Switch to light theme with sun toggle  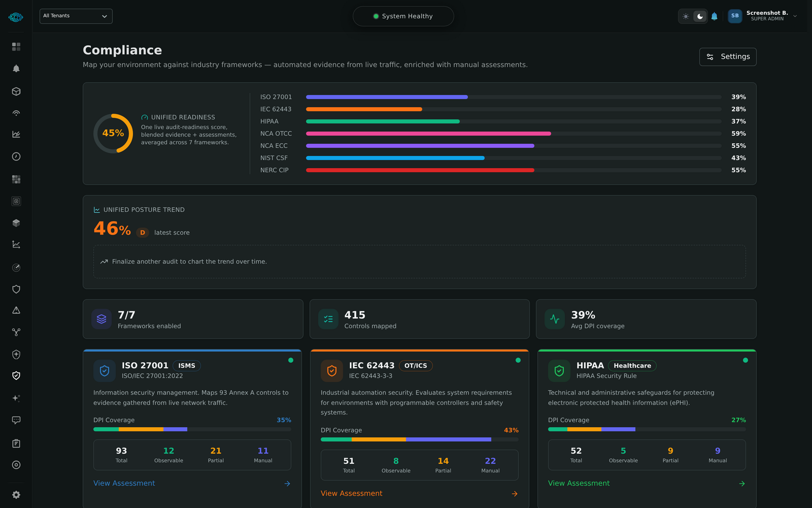(686, 16)
